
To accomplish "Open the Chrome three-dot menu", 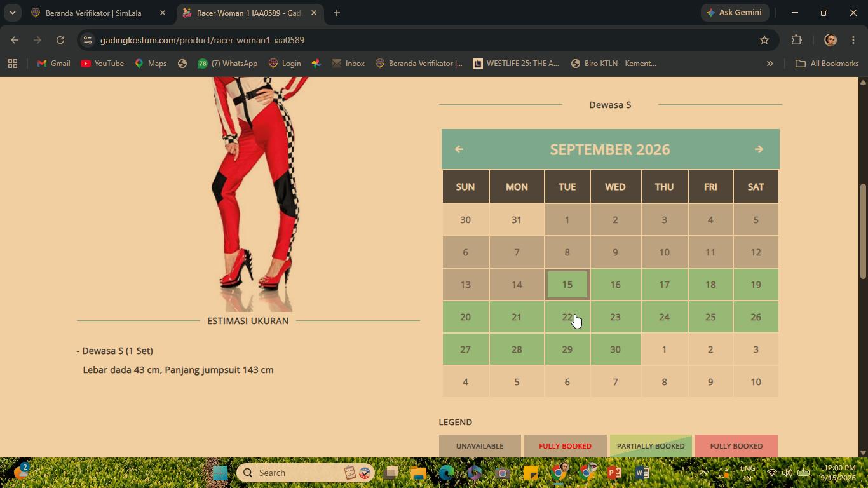I will pyautogui.click(x=853, y=40).
